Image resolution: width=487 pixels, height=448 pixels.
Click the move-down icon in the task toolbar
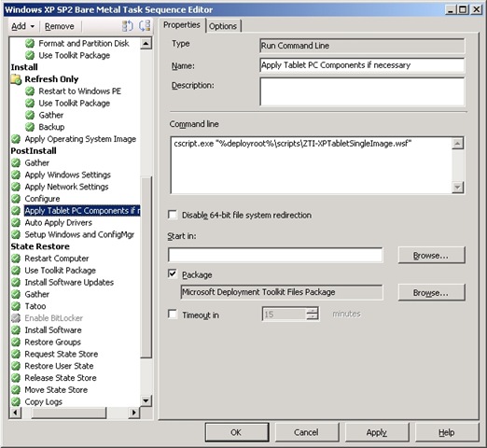click(145, 26)
